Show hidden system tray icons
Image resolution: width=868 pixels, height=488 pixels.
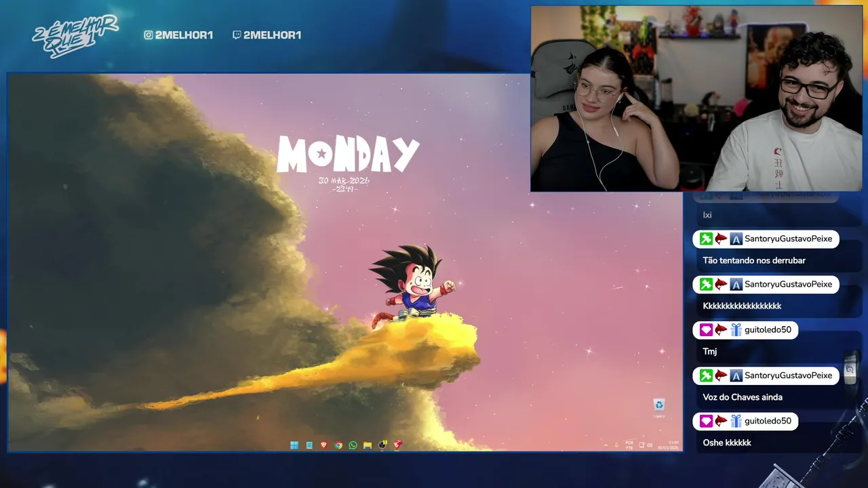pyautogui.click(x=606, y=445)
